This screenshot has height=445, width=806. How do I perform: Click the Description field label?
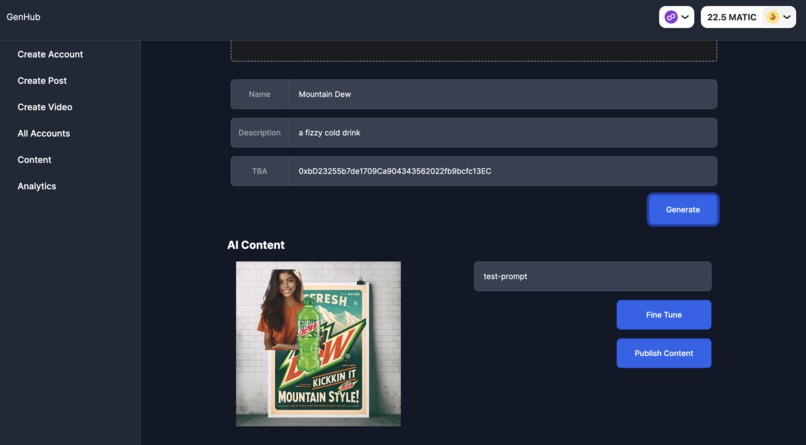click(x=259, y=133)
